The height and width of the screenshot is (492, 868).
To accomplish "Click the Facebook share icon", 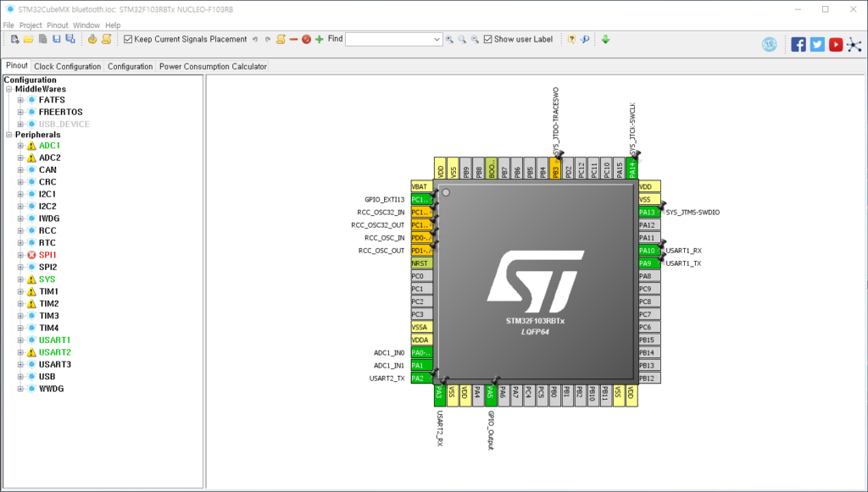I will [x=798, y=44].
